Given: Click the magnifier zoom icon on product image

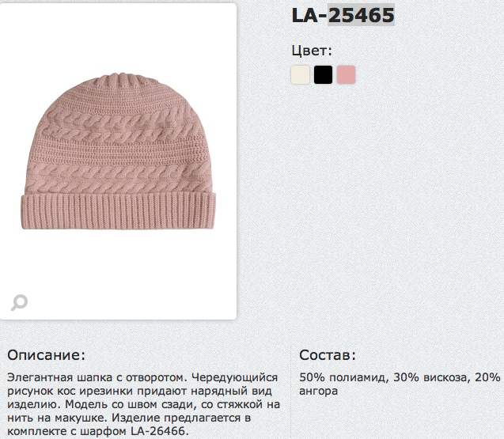Looking at the screenshot, I should point(19,302).
